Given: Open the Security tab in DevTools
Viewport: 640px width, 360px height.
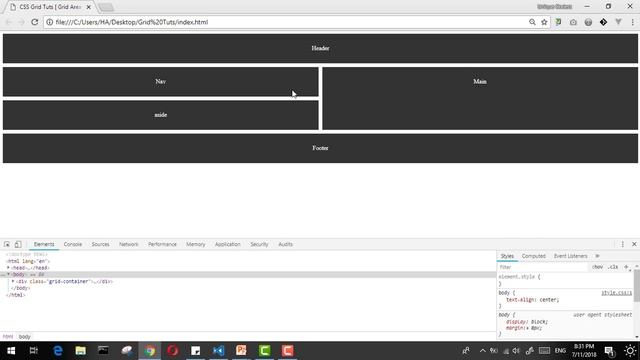Looking at the screenshot, I should click(259, 244).
